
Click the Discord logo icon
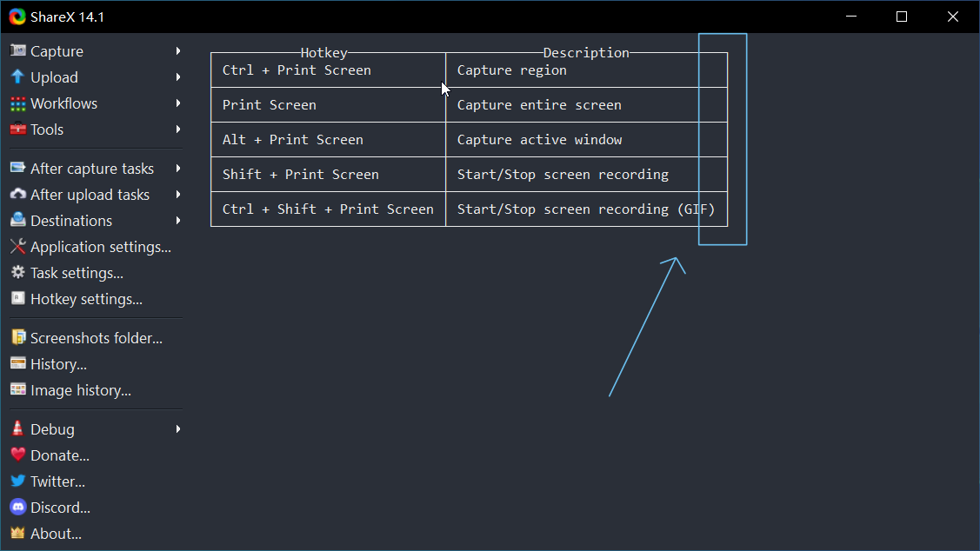[x=17, y=507]
